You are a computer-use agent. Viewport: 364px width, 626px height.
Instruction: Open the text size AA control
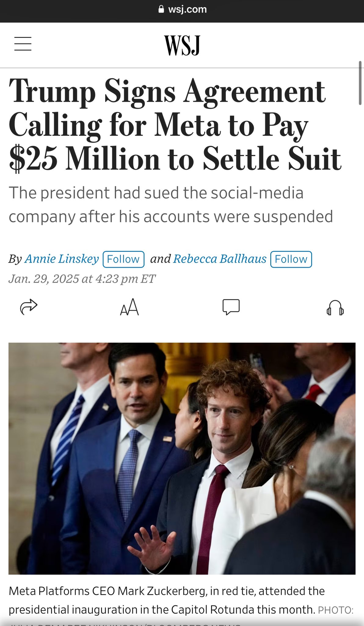coord(129,307)
